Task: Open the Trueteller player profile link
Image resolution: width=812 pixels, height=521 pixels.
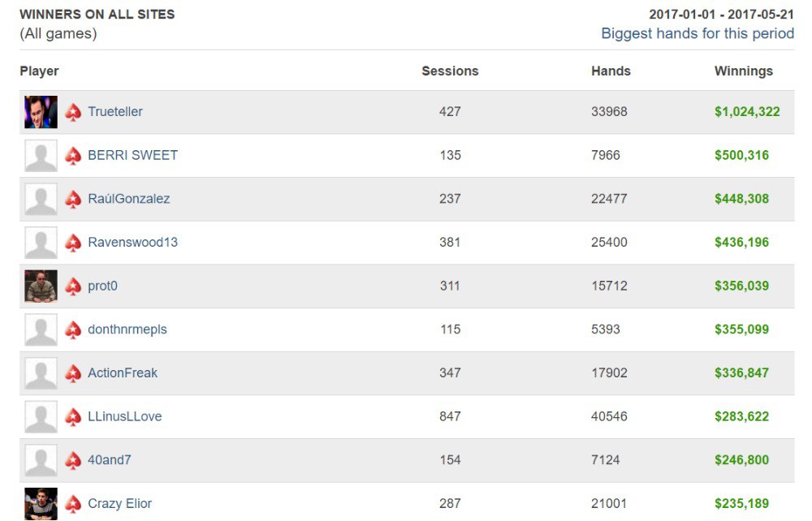Action: tap(115, 112)
